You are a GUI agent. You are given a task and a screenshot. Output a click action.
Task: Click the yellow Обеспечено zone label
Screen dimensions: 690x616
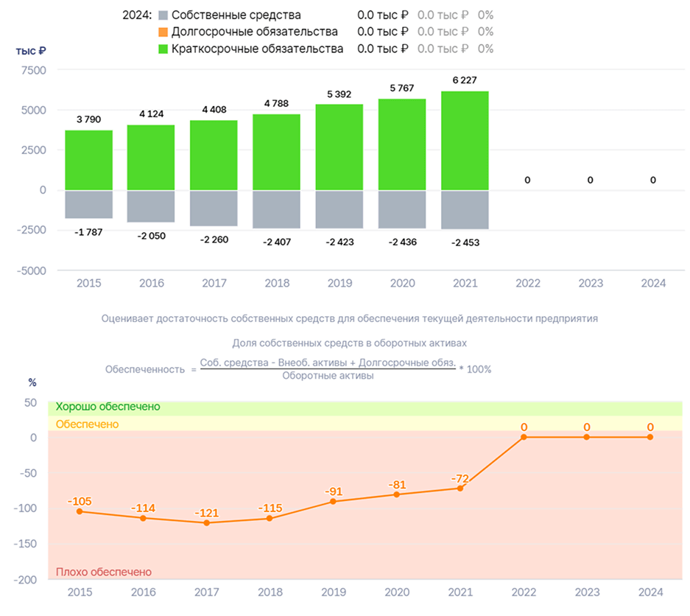[87, 424]
